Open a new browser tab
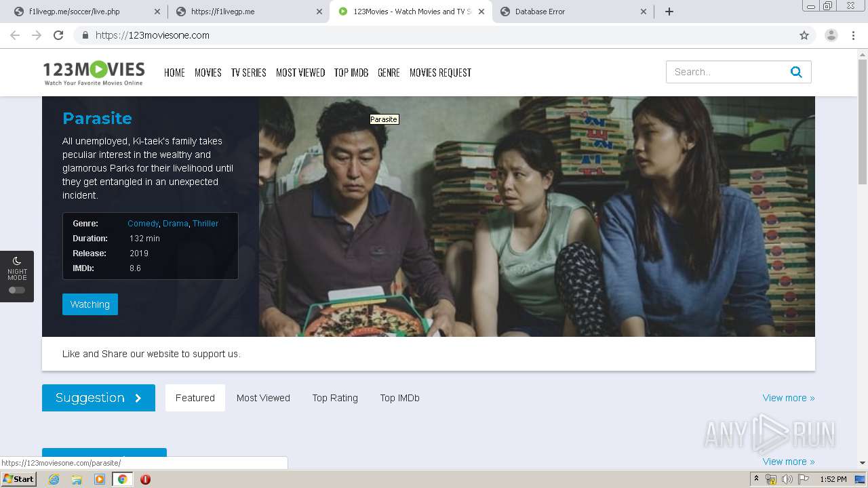Screen dimensions: 868x488 (669, 12)
